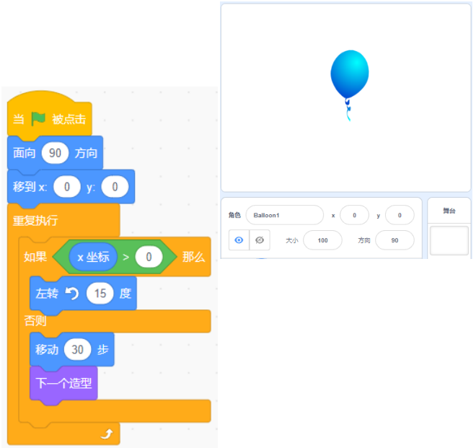Click the x position reporter block
Image resolution: width=476 pixels, height=448 pixels.
(93, 258)
